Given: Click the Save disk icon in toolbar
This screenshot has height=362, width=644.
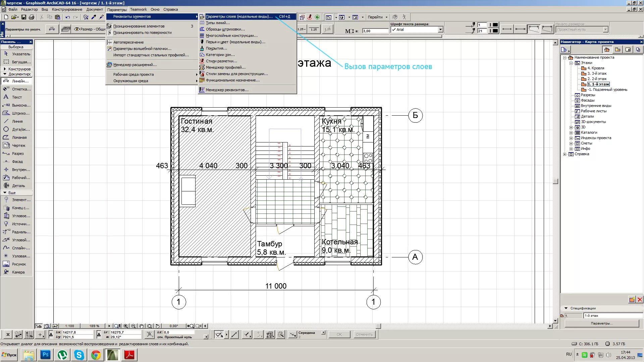Looking at the screenshot, I should click(x=23, y=17).
